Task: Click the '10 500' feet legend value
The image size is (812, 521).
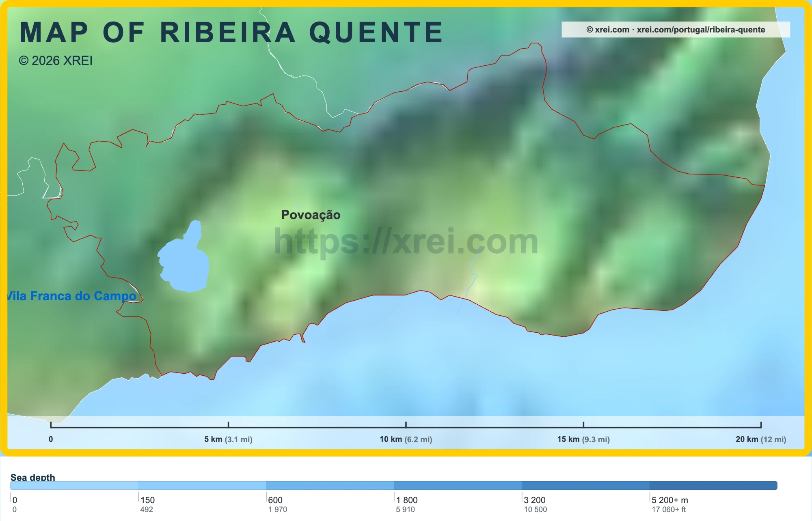Action: tap(536, 510)
